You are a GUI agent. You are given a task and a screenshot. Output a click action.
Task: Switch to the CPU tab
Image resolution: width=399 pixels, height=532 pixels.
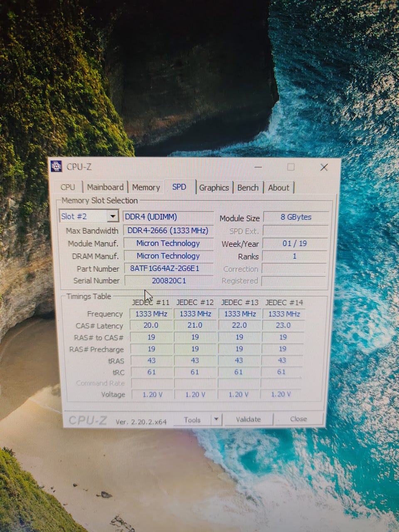point(68,187)
